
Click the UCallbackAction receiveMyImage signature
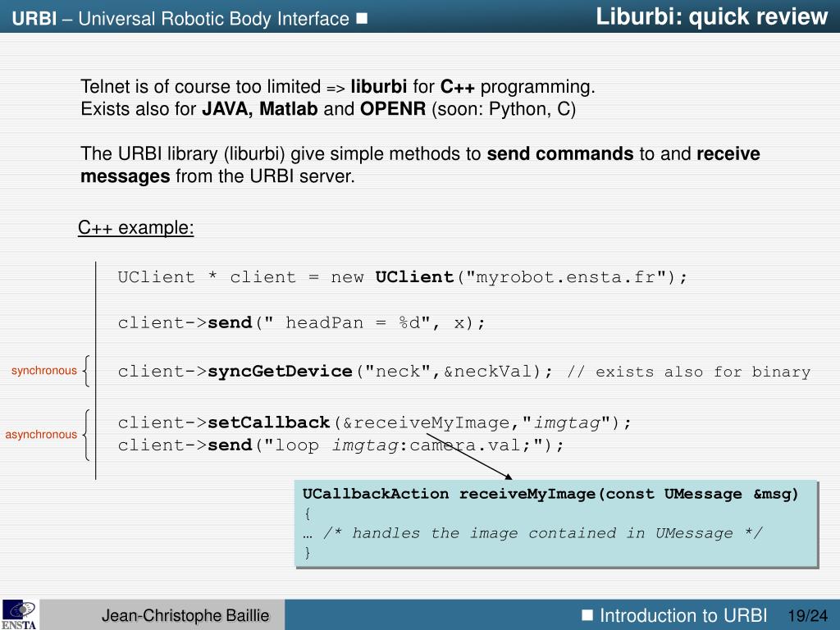click(550, 494)
